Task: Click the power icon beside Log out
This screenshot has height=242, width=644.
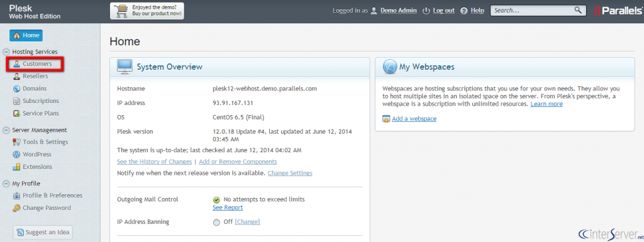Action: coord(426,11)
